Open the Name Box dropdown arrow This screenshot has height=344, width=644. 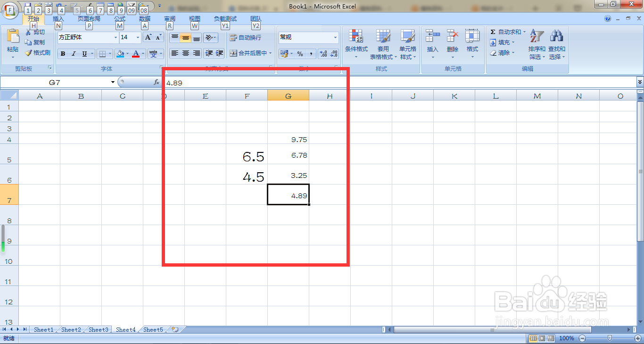[x=113, y=82]
